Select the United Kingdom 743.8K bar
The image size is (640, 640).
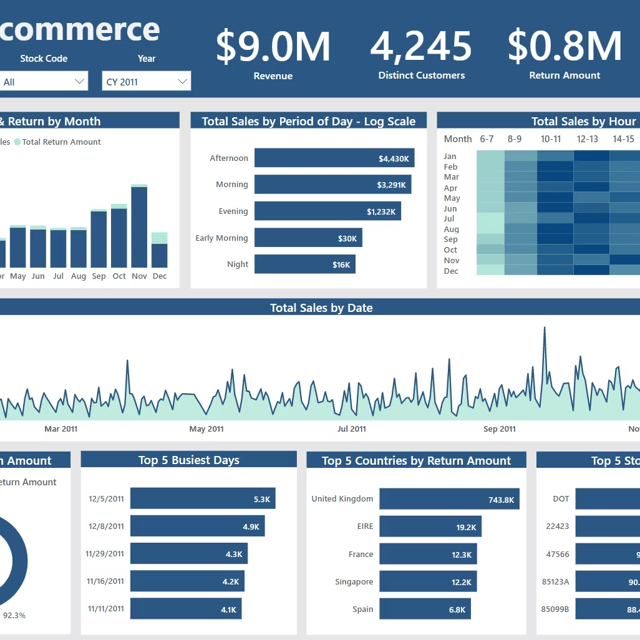tap(449, 499)
